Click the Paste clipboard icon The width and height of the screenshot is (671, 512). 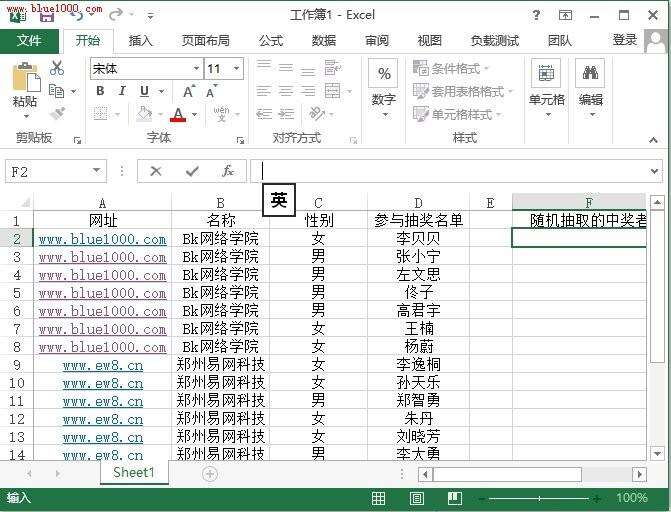pyautogui.click(x=25, y=78)
